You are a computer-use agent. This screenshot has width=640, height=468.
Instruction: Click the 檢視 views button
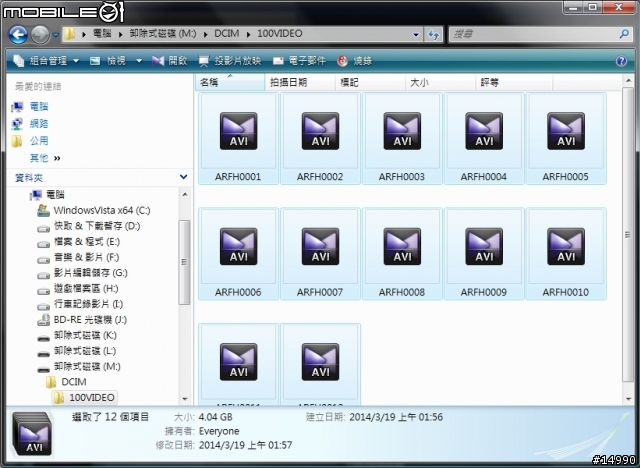pyautogui.click(x=108, y=61)
